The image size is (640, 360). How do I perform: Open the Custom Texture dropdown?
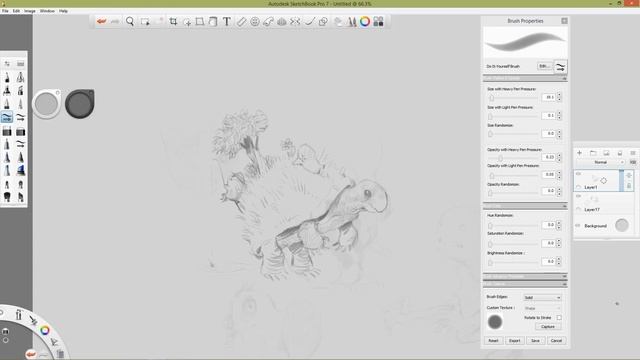(x=542, y=308)
